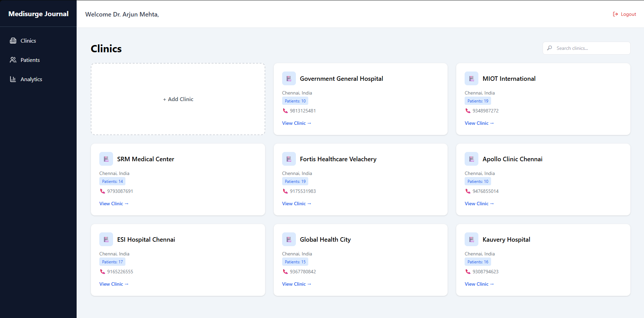Click the Clinics page heading
The width and height of the screenshot is (644, 318).
(x=106, y=49)
